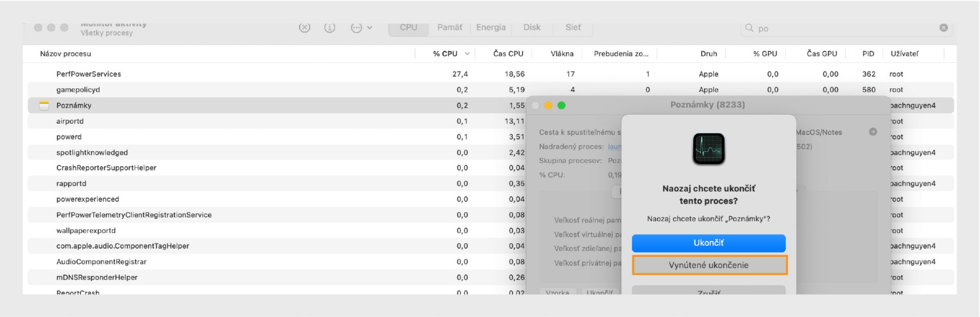Viewport: 980px width, 317px height.
Task: Open the more options ellipsis menu
Action: (361, 28)
